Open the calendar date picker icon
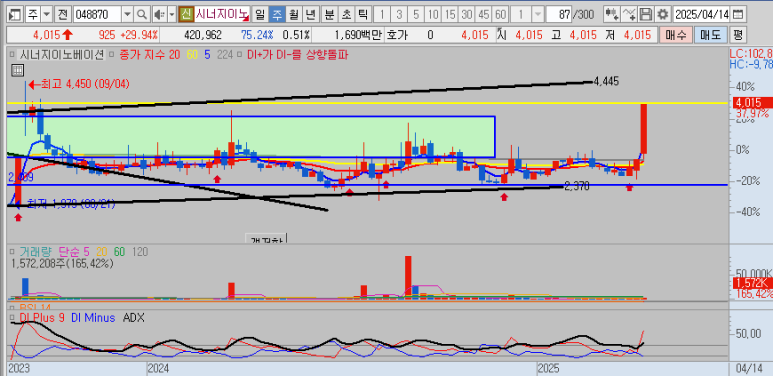 pos(738,14)
